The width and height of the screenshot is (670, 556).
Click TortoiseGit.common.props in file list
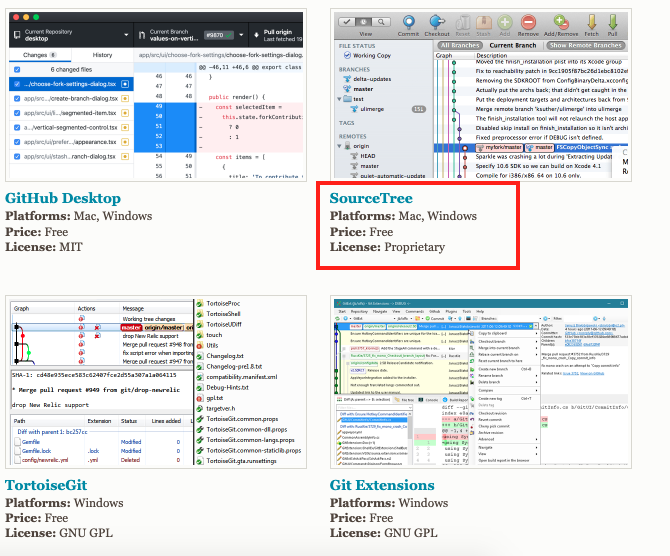pyautogui.click(x=242, y=419)
